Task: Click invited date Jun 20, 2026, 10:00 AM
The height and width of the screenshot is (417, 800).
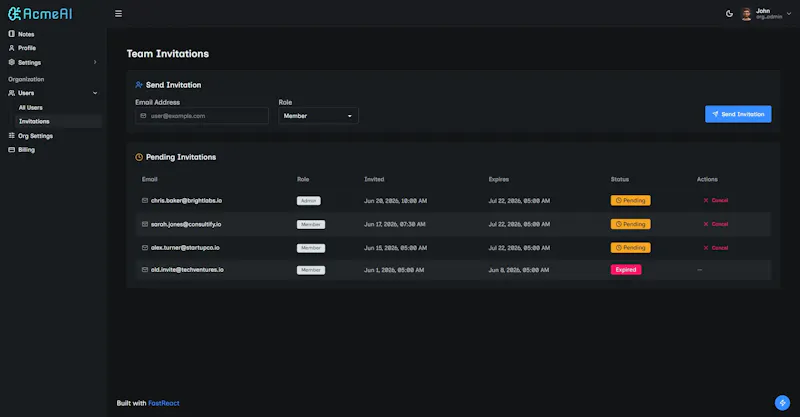Action: coord(395,201)
